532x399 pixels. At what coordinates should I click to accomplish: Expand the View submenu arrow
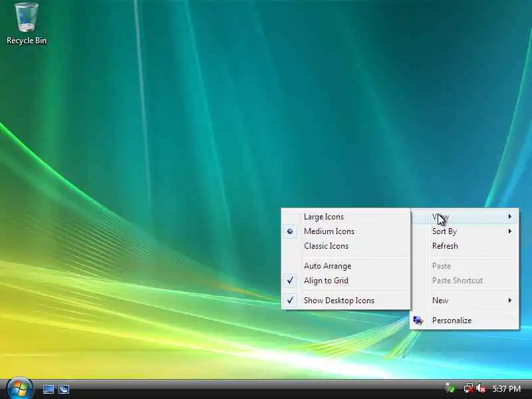click(509, 217)
